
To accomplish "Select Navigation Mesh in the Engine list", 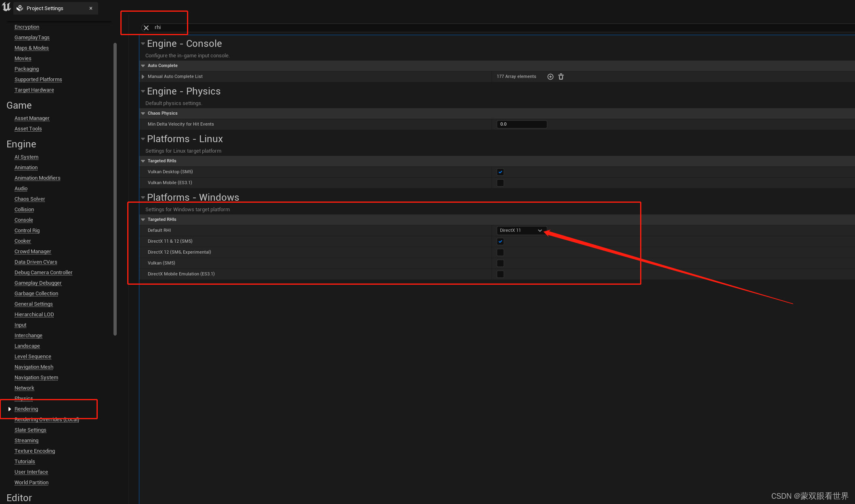I will [34, 367].
